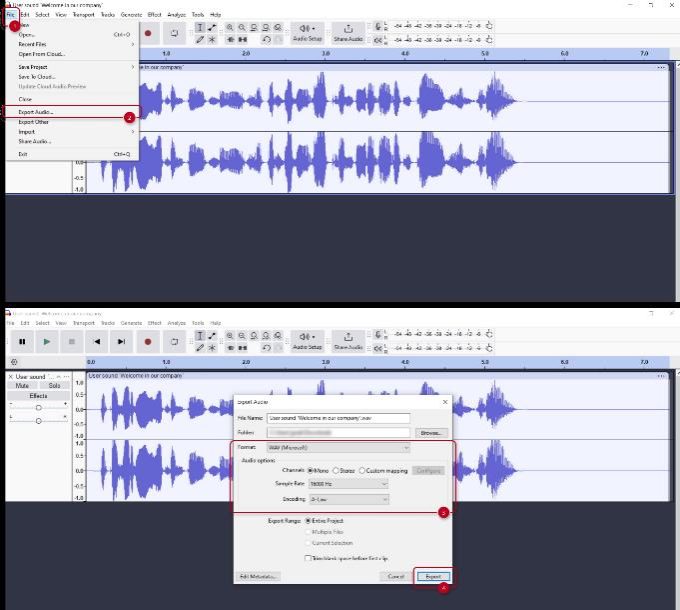680x610 pixels.
Task: Click the Export button in the dialog
Action: 432,577
